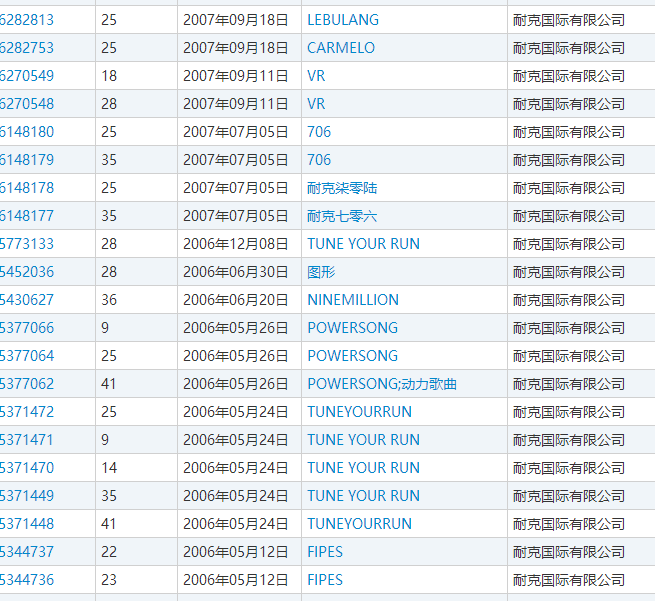Open the CARMELO trademark link

(x=341, y=48)
